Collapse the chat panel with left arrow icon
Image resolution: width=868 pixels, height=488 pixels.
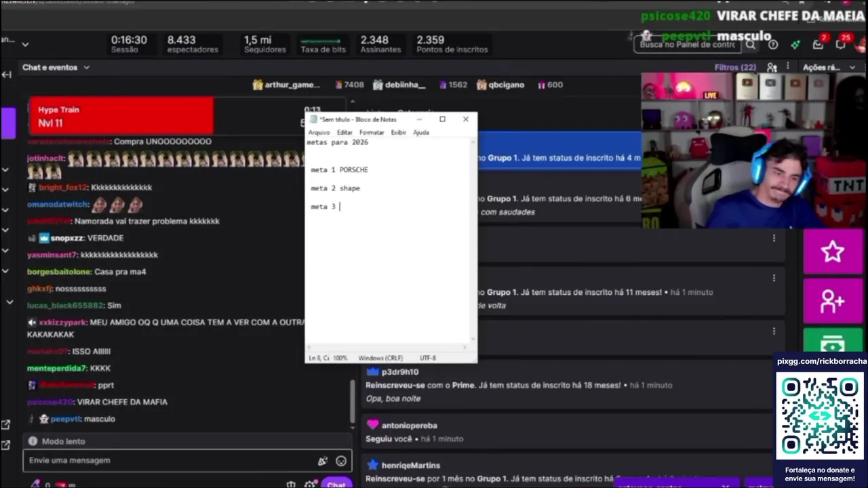pos(7,75)
